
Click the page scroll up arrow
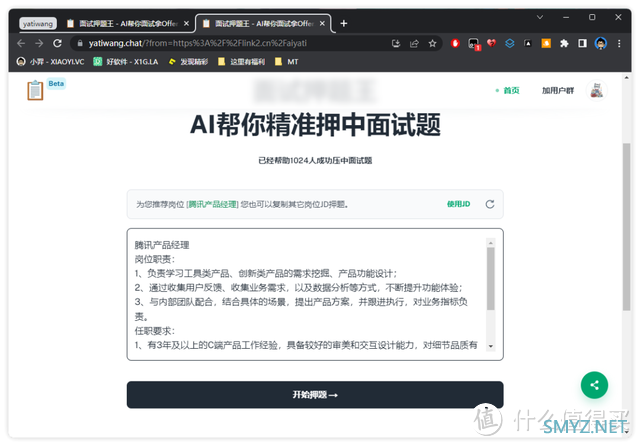pos(626,78)
